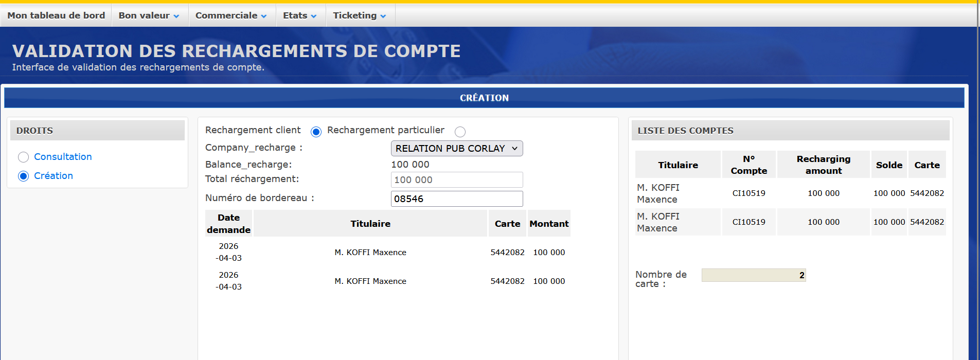
Task: Click the Consultation link text
Action: click(x=63, y=157)
